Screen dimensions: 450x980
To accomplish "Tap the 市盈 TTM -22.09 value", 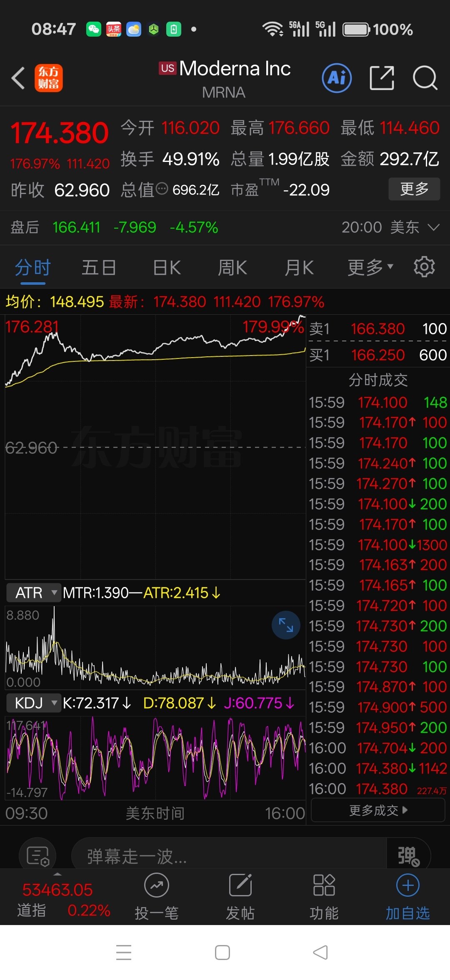I will tap(306, 190).
